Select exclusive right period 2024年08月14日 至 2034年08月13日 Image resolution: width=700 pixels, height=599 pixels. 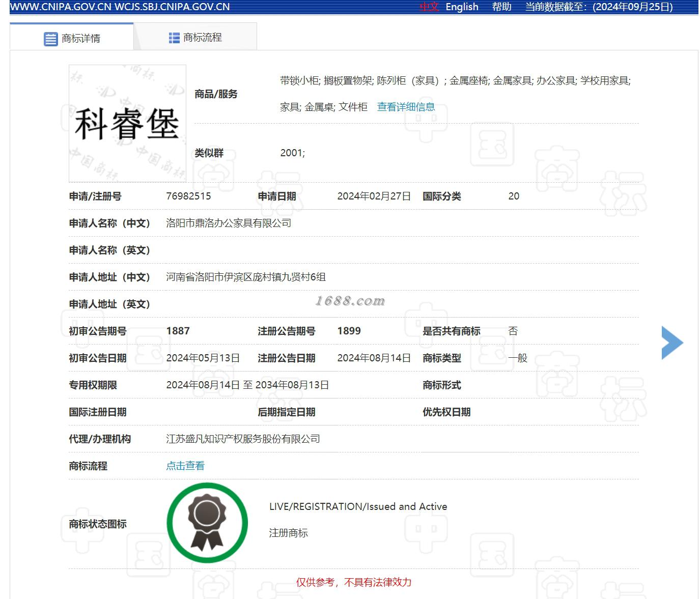point(247,385)
